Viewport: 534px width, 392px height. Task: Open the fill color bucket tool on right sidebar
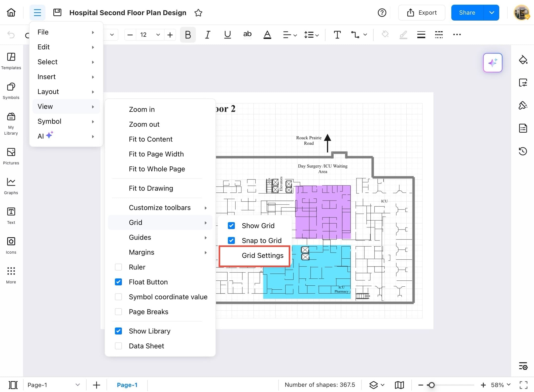click(x=523, y=60)
